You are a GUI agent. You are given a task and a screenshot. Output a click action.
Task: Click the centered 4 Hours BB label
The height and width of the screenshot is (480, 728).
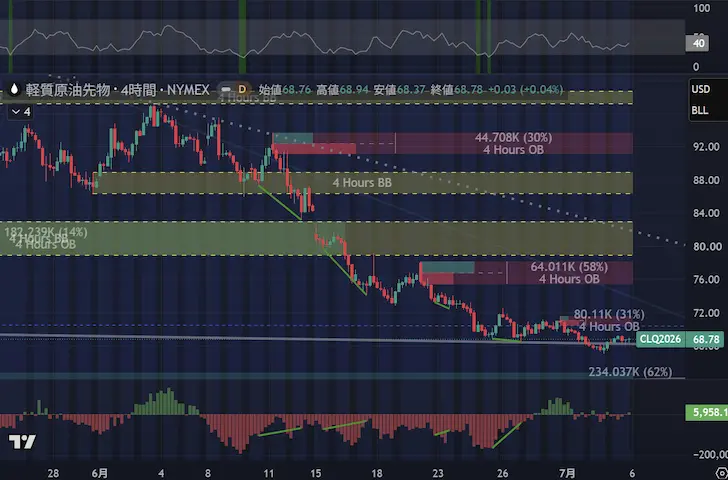(x=362, y=183)
